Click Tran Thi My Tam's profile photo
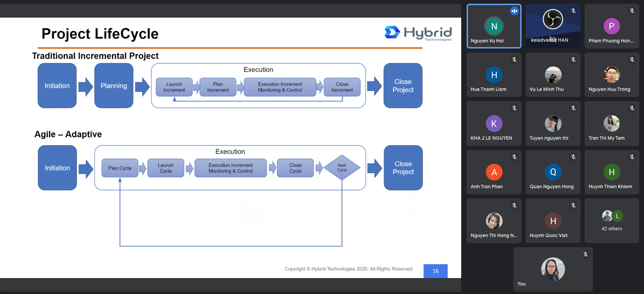 (x=612, y=123)
